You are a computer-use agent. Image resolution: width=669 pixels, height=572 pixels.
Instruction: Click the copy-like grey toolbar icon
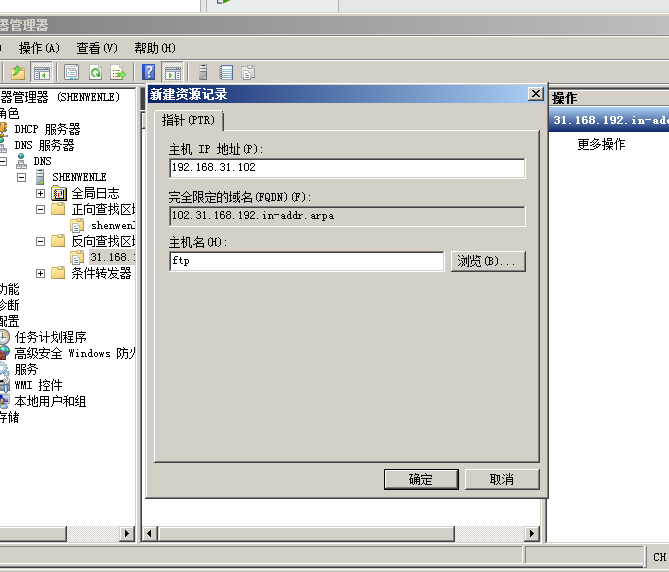pos(248,72)
